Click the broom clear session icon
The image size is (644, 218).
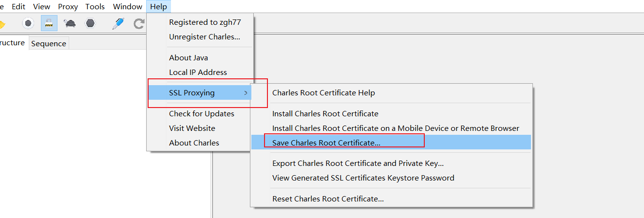tap(1, 23)
